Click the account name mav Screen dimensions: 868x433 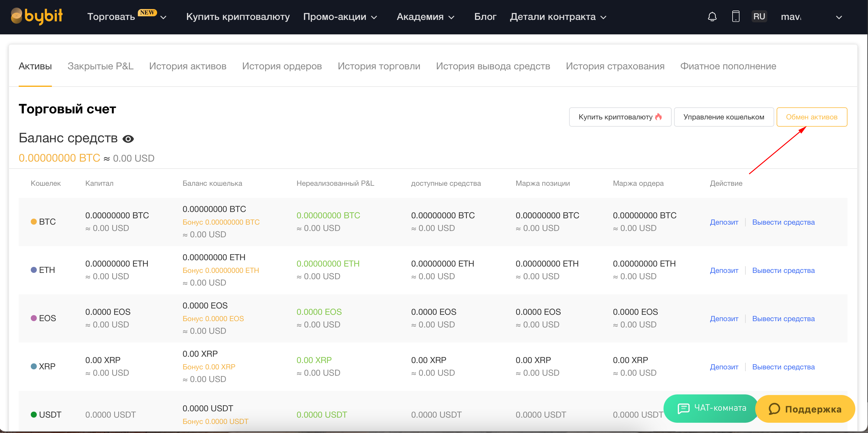(x=791, y=17)
